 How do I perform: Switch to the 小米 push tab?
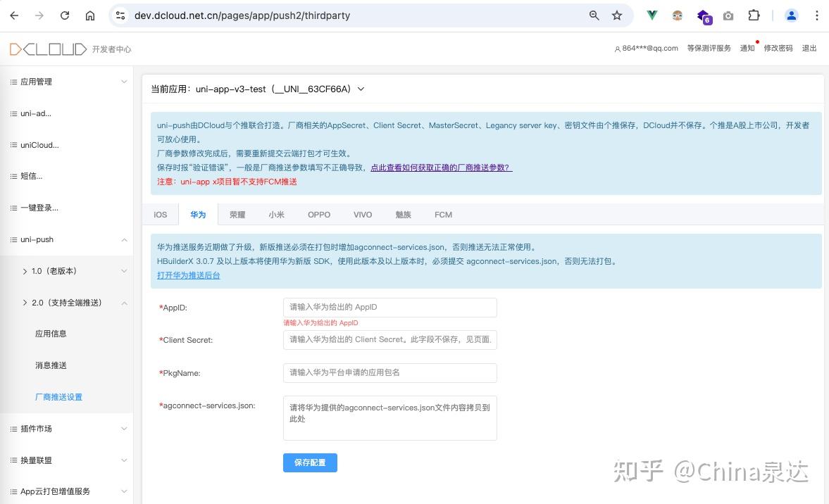(276, 214)
